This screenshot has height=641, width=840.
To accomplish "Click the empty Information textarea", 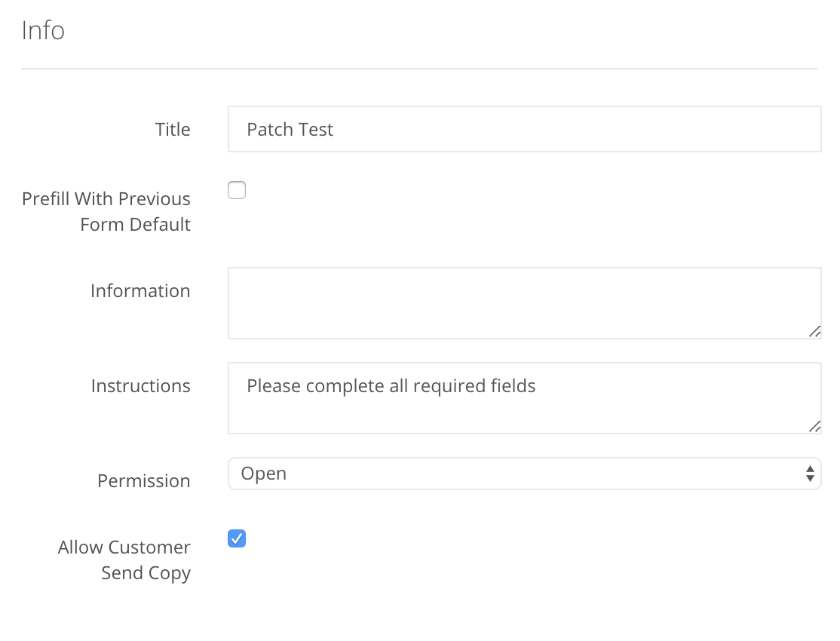I will [525, 302].
